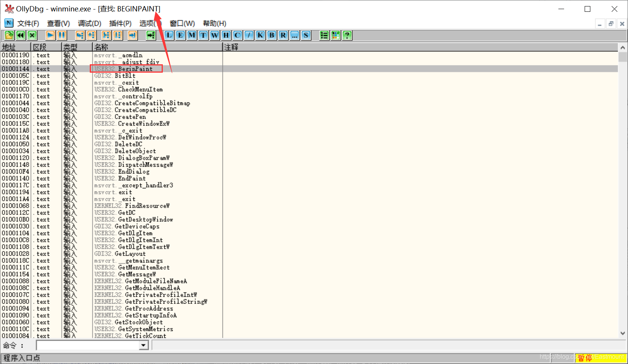Open Source window with the S button
This screenshot has height=364, width=628.
click(306, 35)
